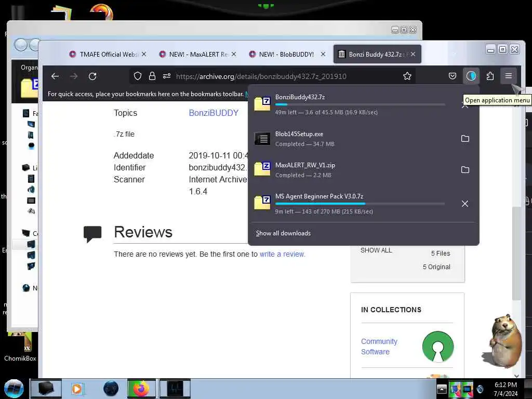This screenshot has height=399, width=532.
Task: Click the page vertical scrollbar thumb
Action: pyautogui.click(x=516, y=253)
